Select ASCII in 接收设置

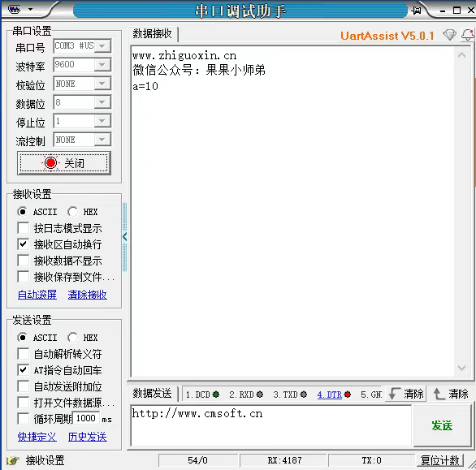[x=23, y=212]
